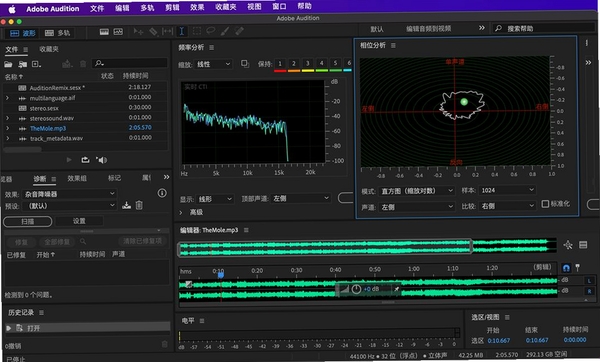Open the Apple menu
Screen dimensions: 600x362
(12, 9)
